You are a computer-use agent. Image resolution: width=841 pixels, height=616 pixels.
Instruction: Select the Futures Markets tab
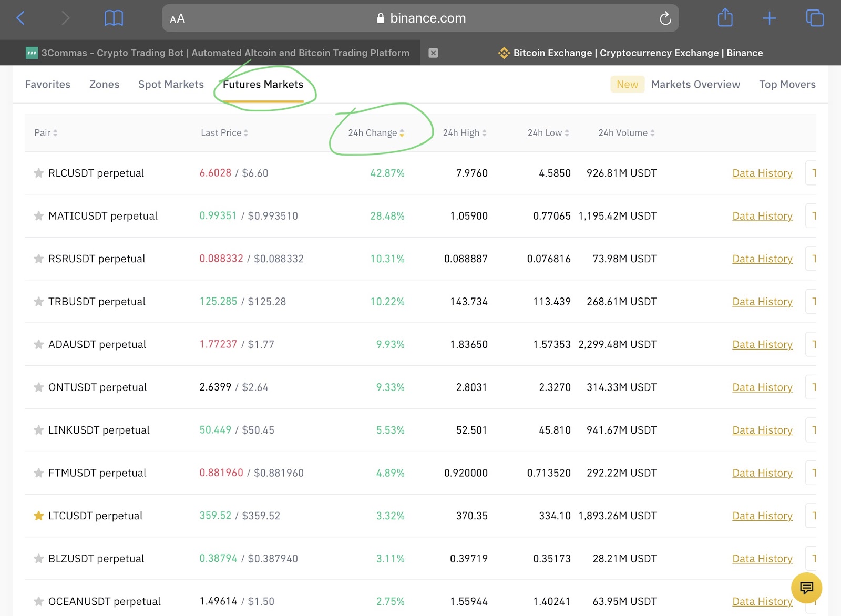[263, 85]
